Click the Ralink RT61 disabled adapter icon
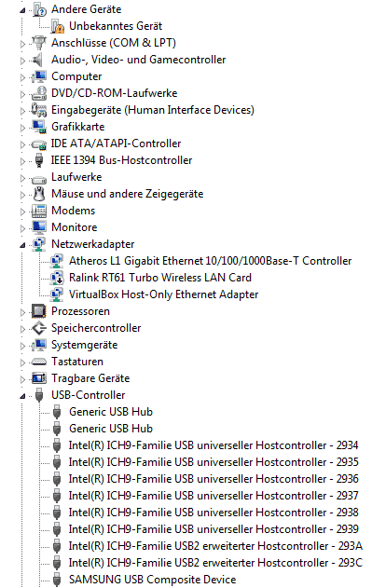The height and width of the screenshot is (588, 372). 57,278
